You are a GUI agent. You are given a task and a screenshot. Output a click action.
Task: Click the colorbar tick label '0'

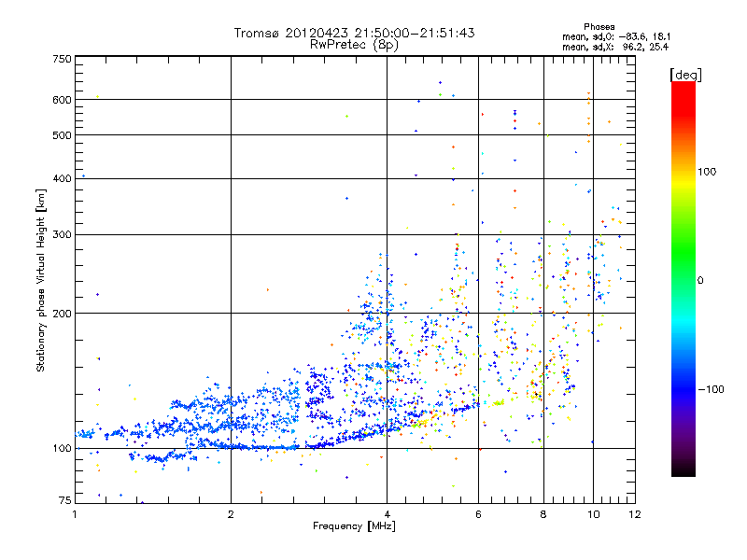pyautogui.click(x=700, y=280)
